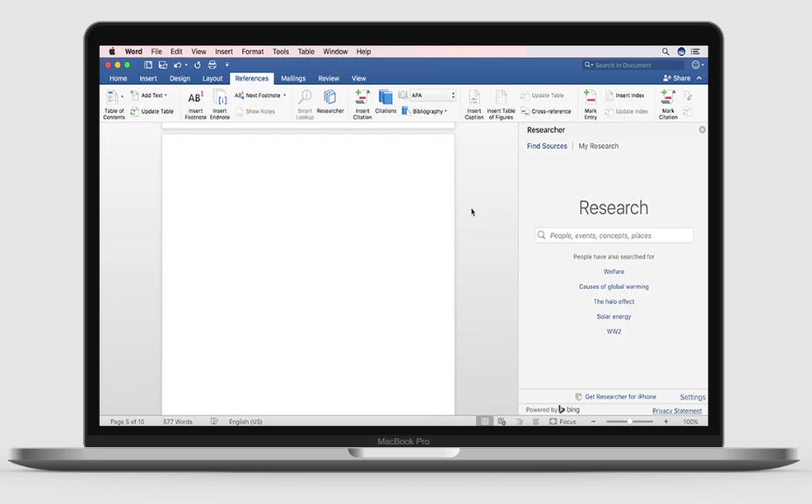
Task: Open Smart Lookup
Action: (305, 104)
